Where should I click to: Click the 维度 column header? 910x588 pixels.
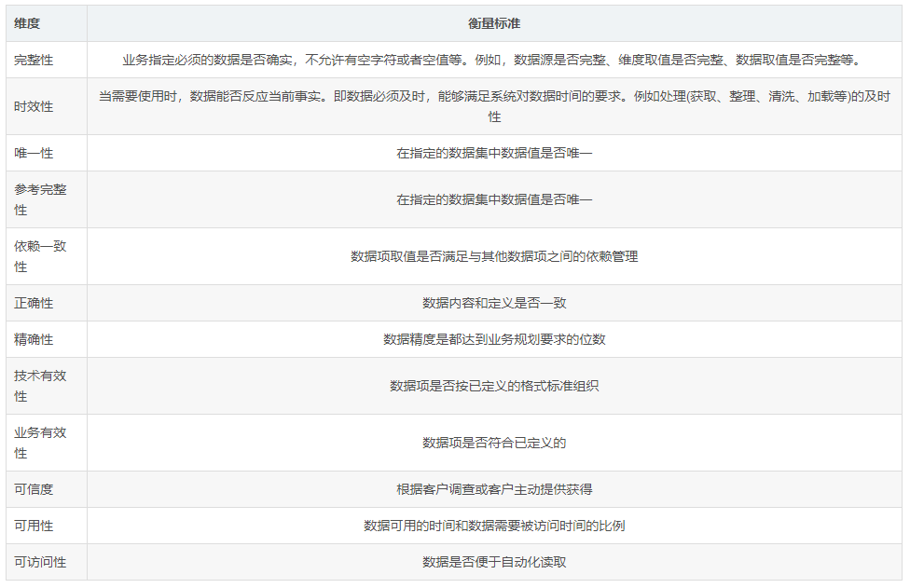47,24
